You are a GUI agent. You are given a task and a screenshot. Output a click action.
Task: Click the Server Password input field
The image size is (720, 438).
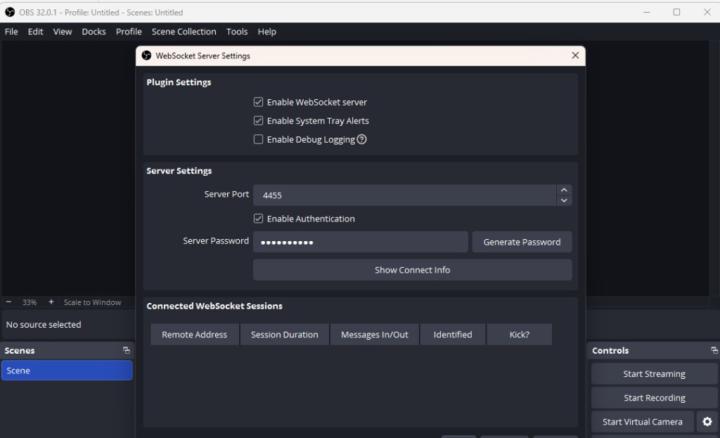pos(360,242)
